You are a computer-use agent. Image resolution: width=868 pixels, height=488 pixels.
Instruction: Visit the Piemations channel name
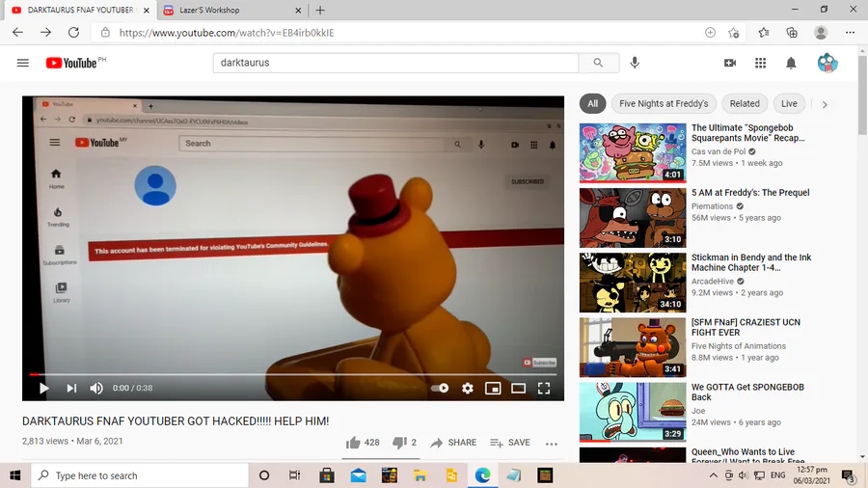712,206
